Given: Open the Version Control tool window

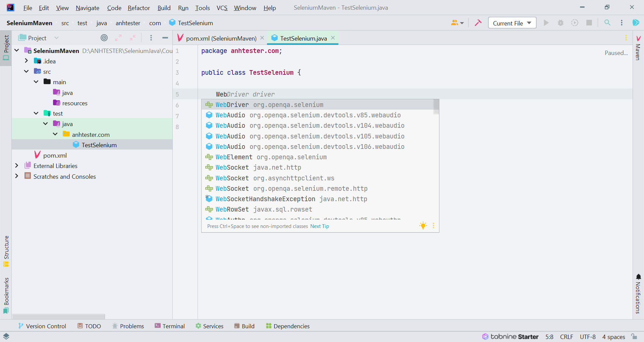Looking at the screenshot, I should point(42,326).
